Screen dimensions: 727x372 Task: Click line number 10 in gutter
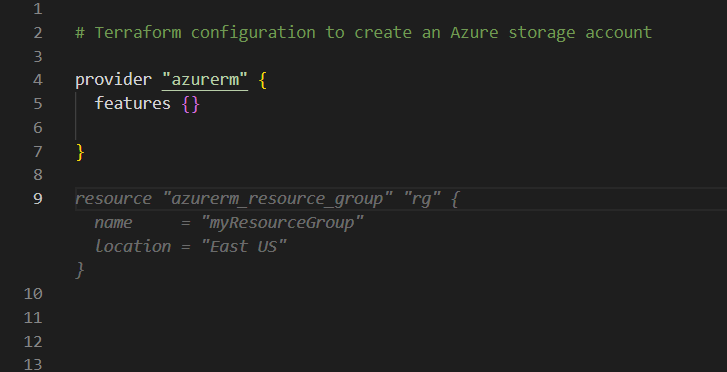tap(33, 294)
